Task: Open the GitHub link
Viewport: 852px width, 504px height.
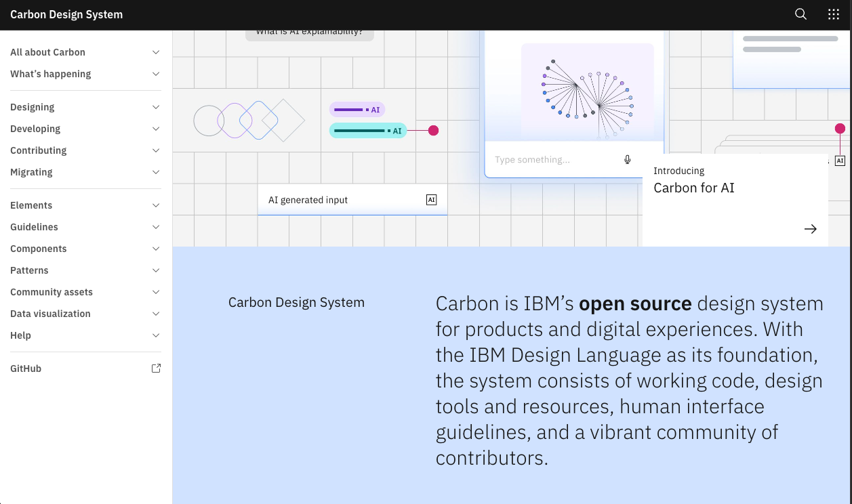Action: 26,368
